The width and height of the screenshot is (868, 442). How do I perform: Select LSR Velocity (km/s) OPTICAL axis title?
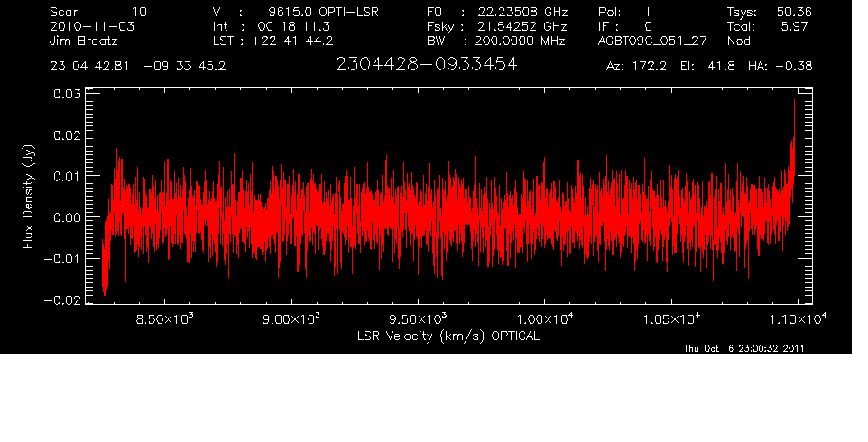point(448,336)
